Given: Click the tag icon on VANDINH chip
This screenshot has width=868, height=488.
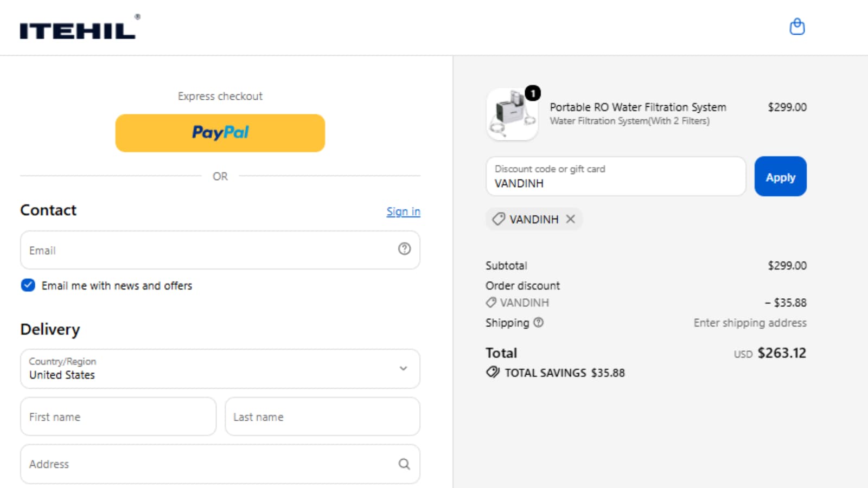Looking at the screenshot, I should point(499,219).
